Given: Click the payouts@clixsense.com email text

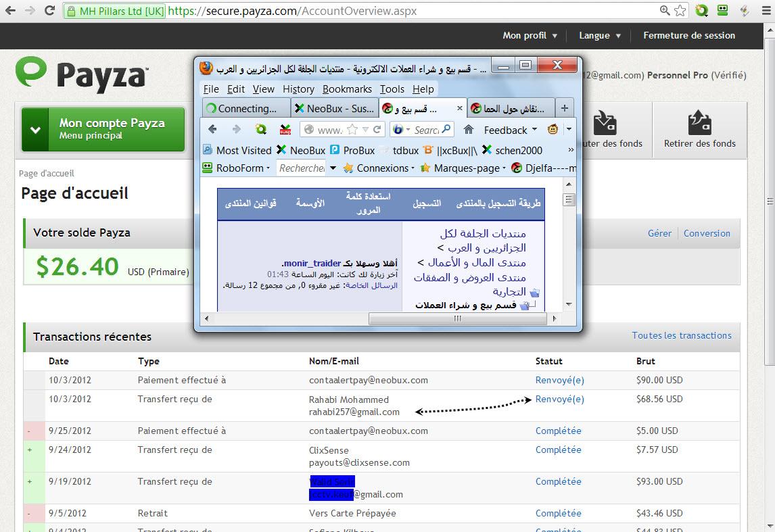Looking at the screenshot, I should click(359, 463).
